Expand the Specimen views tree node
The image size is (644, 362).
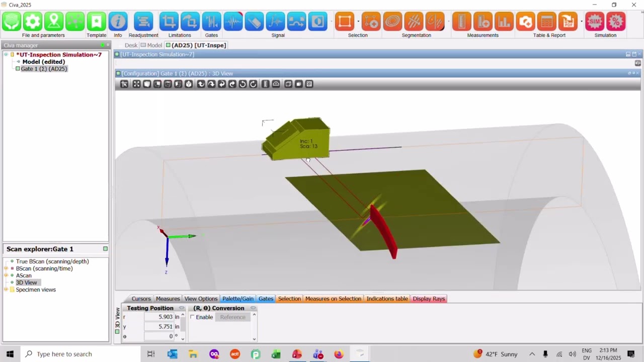[x=6, y=290]
